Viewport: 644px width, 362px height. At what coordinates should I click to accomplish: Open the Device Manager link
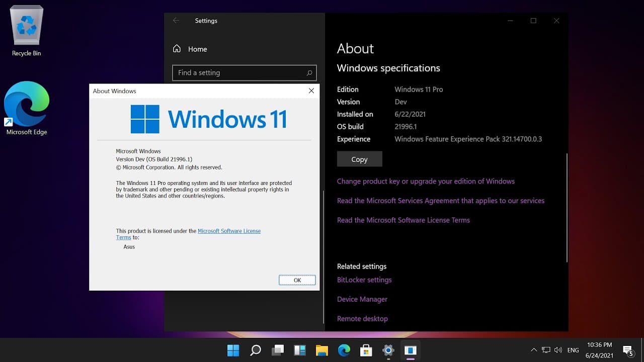coord(362,299)
